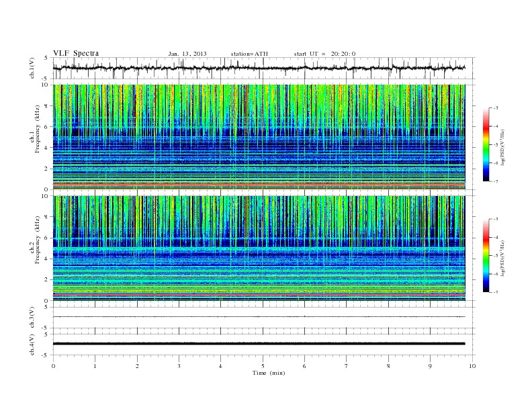Click the '-3' tick on ch.1 colorbar

496,108
